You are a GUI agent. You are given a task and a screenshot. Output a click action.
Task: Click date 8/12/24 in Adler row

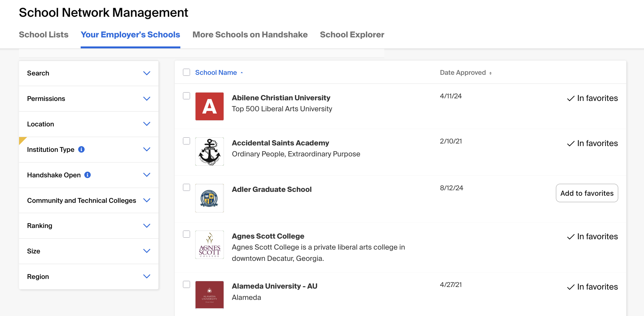tap(451, 188)
